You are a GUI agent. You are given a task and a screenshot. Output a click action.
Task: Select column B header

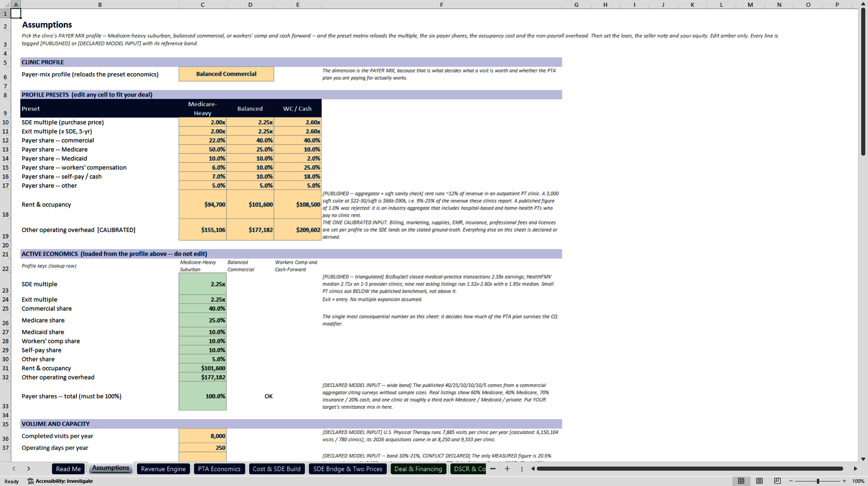(x=99, y=5)
